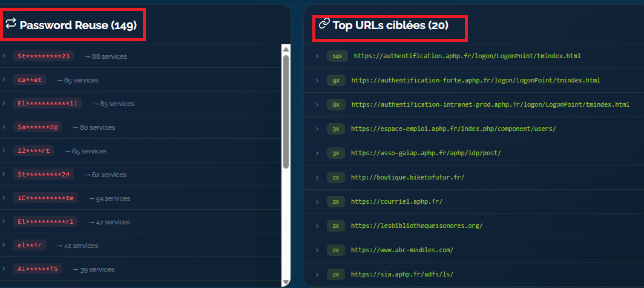Click the Password Reuse (149) heading
This screenshot has width=644, height=288.
[x=78, y=25]
